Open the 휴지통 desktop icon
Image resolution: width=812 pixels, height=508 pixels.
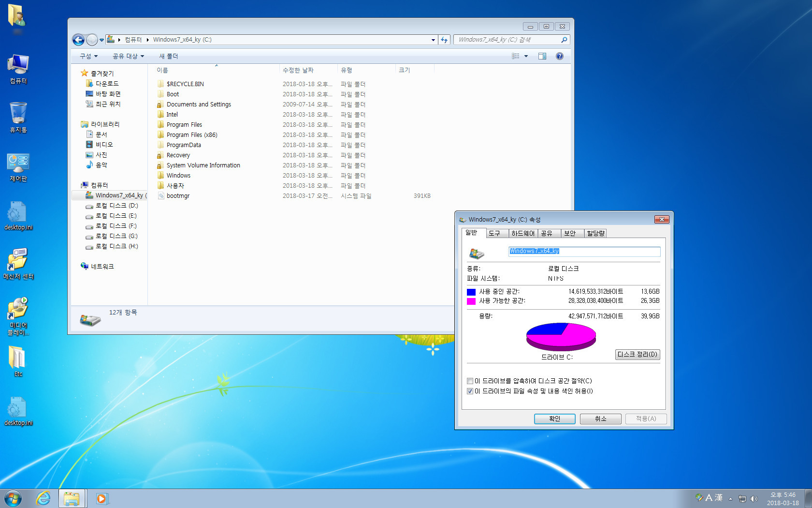click(18, 117)
